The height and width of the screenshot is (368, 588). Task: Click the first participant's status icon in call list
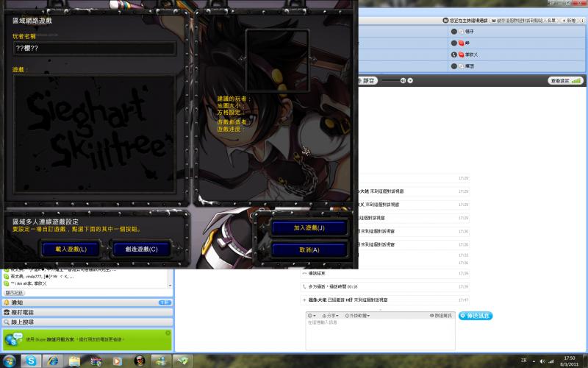pos(453,32)
